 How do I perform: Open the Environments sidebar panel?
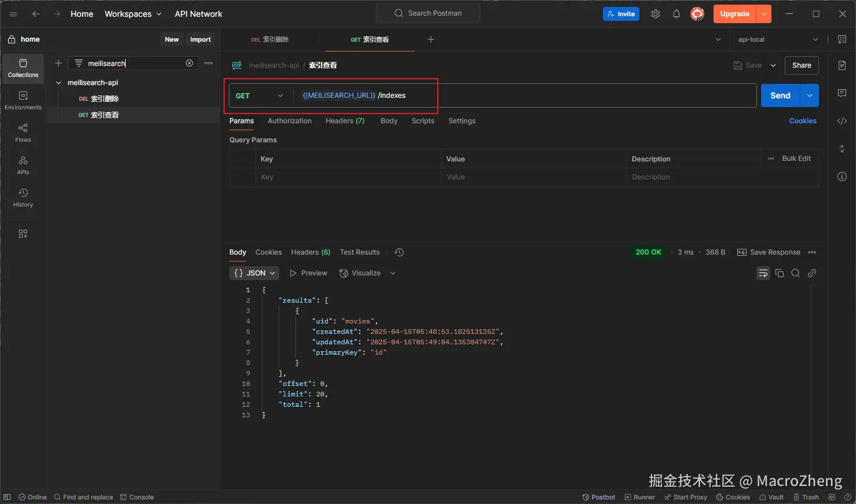pyautogui.click(x=23, y=100)
